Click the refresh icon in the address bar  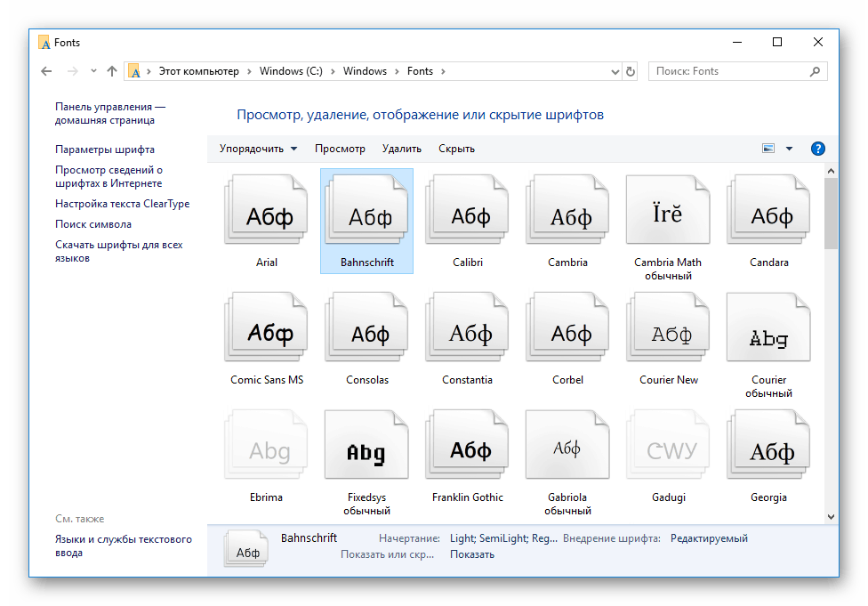(631, 70)
